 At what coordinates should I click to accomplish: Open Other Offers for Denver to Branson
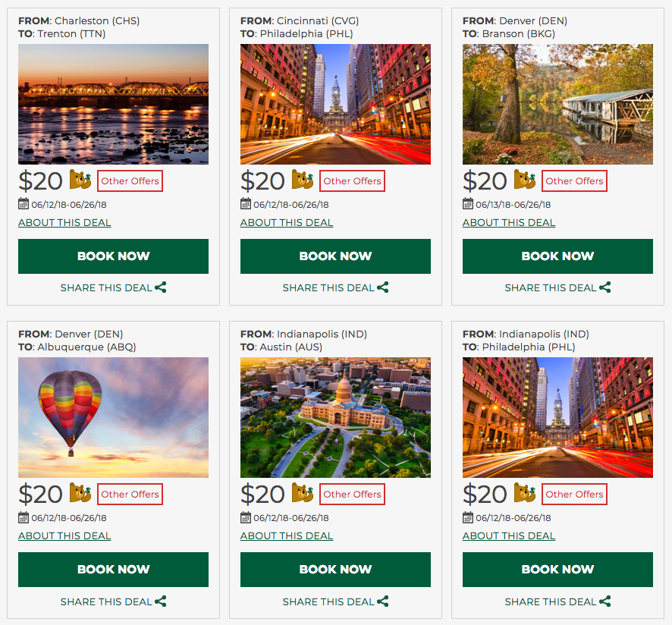click(574, 181)
